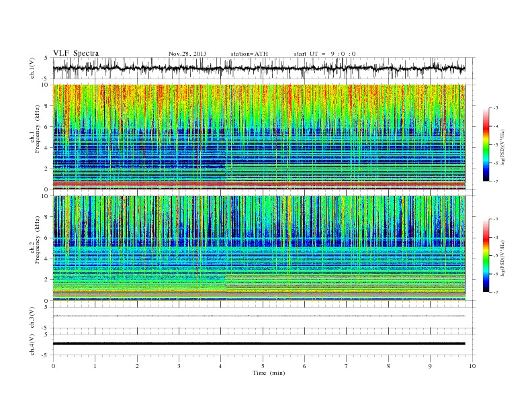Image resolution: width=532 pixels, height=411 pixels.
Task: Click the upper PSD color bar
Action: coord(486,144)
